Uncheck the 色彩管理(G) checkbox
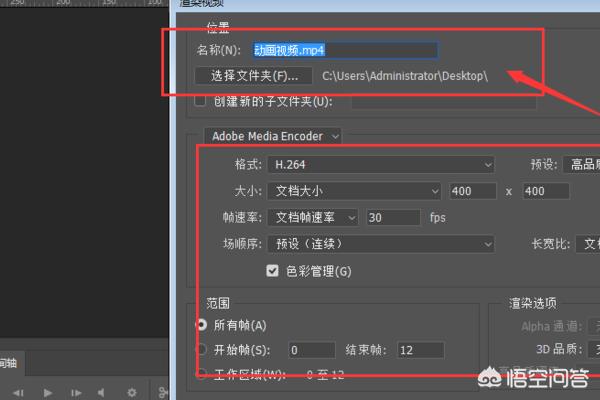The height and width of the screenshot is (400, 600). pyautogui.click(x=272, y=270)
